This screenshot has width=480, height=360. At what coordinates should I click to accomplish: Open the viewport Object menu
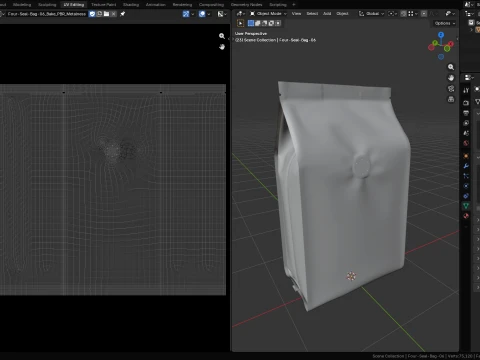coord(342,14)
